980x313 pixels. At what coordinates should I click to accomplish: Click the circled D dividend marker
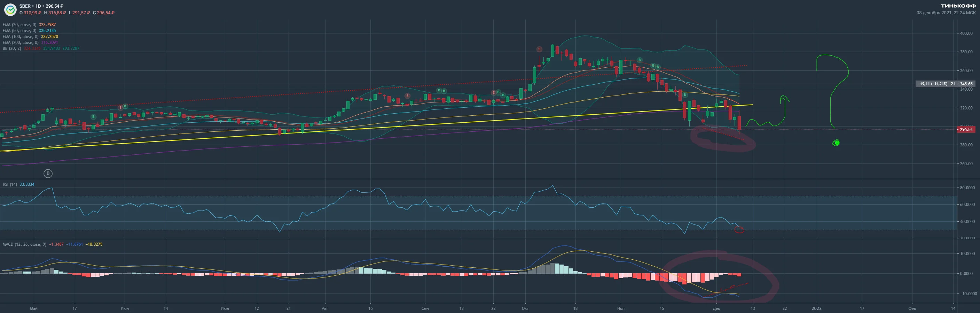pyautogui.click(x=48, y=173)
